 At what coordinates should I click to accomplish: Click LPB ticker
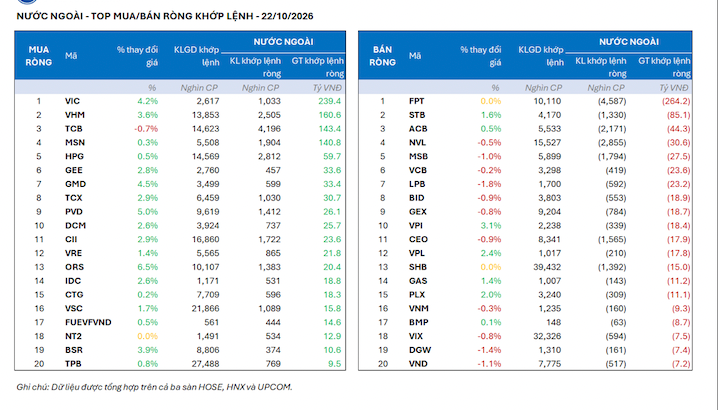click(417, 184)
